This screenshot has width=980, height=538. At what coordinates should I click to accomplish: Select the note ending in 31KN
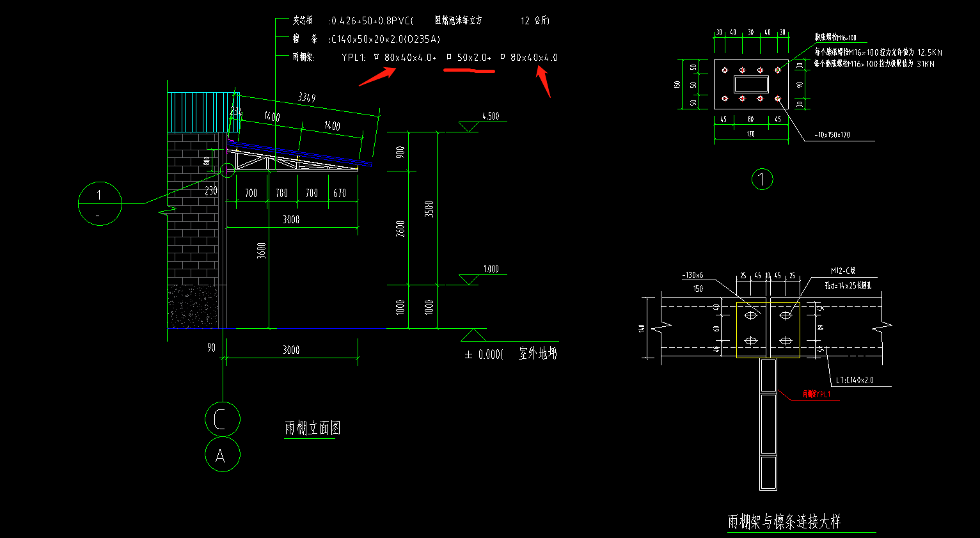(874, 63)
